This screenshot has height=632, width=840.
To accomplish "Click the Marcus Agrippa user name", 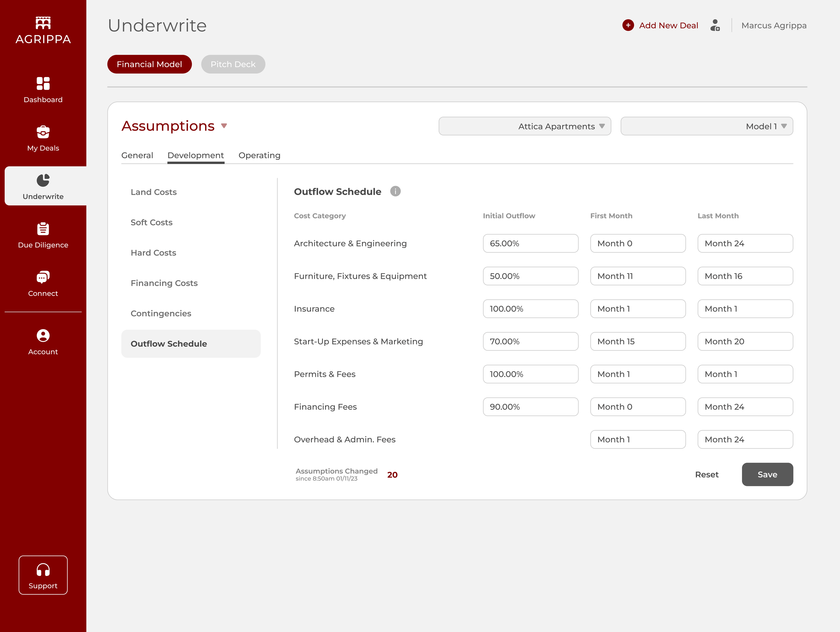I will 774,25.
